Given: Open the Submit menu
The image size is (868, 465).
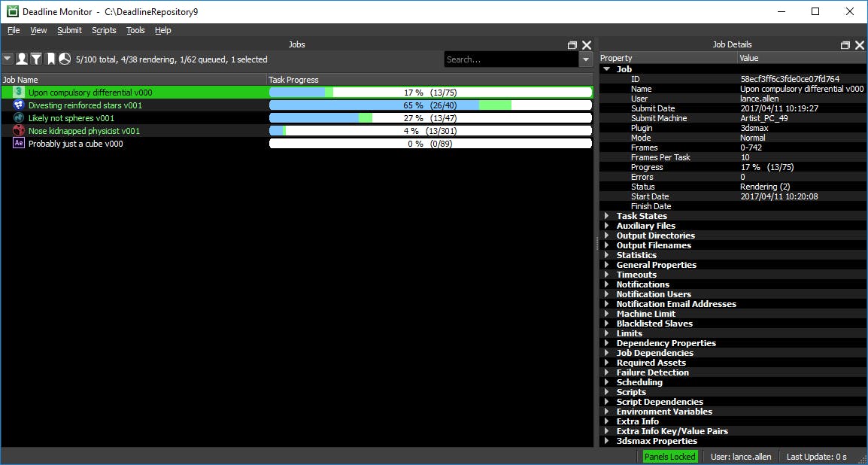Looking at the screenshot, I should 69,30.
